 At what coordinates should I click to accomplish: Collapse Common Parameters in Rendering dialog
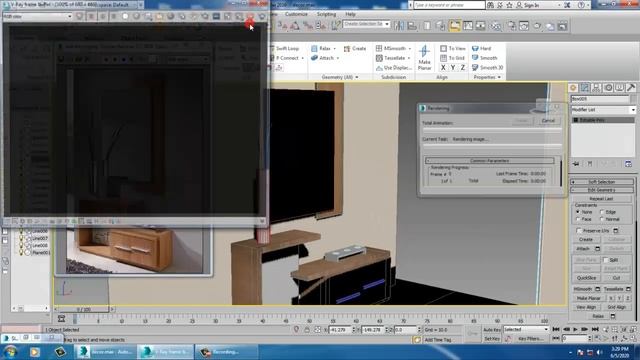click(489, 161)
